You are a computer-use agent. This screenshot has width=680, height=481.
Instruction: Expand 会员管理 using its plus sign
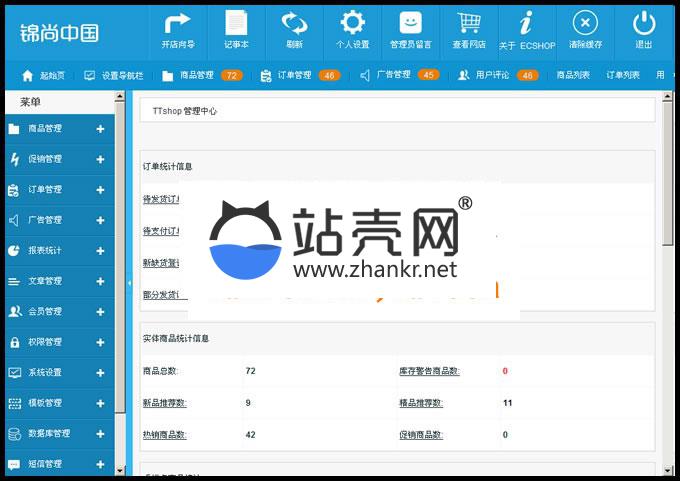[100, 312]
